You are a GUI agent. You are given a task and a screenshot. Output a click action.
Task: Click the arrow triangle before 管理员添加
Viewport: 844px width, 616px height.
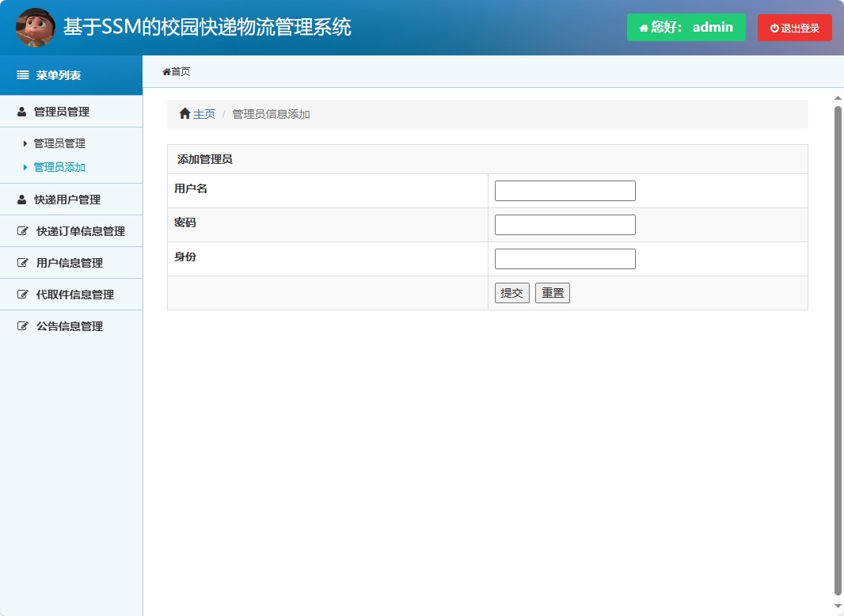click(25, 167)
